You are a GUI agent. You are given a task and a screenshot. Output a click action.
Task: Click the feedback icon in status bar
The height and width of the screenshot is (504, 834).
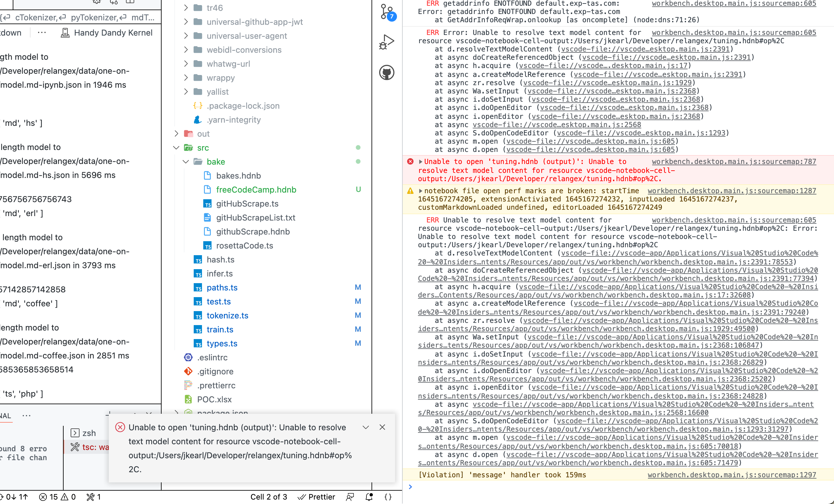click(350, 497)
